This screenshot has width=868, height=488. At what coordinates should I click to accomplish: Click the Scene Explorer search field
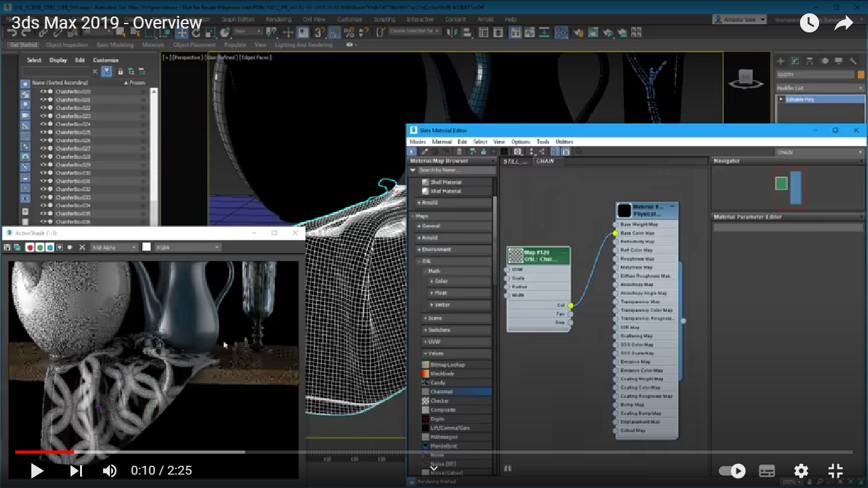57,72
